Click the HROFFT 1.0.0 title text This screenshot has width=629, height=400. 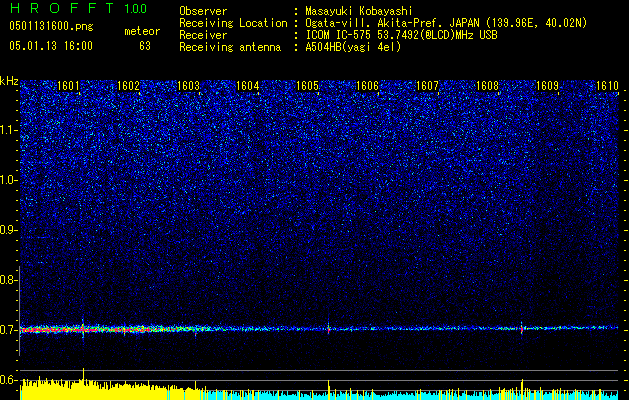click(79, 8)
